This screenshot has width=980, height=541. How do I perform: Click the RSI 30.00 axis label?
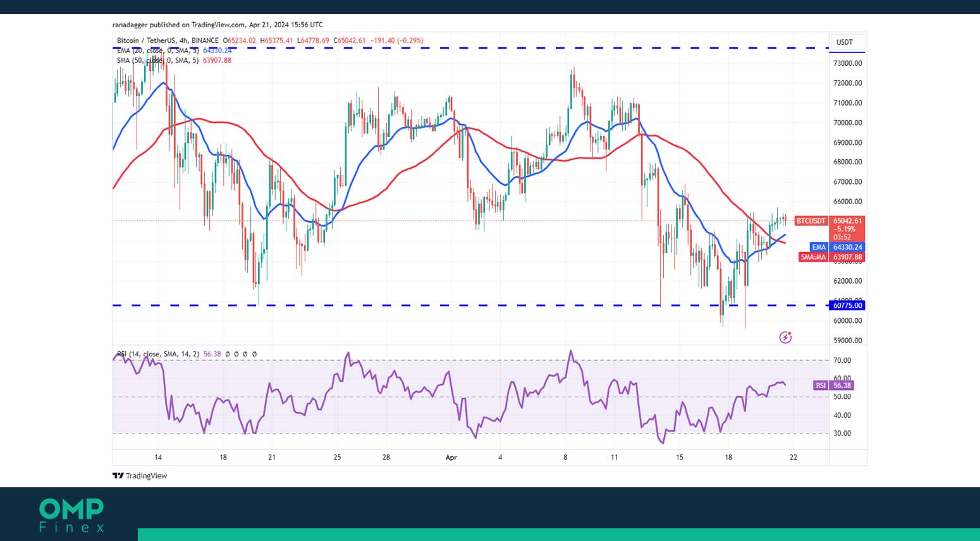click(842, 434)
